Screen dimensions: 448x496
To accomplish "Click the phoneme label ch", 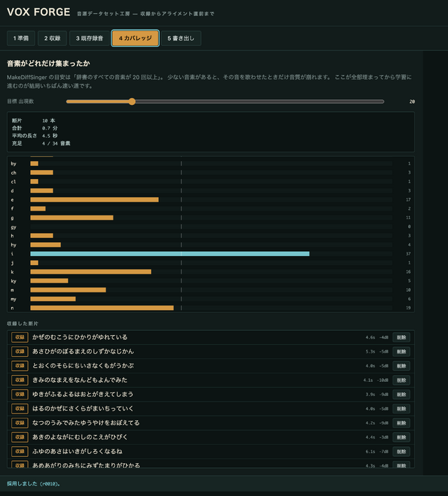I will pos(13,173).
